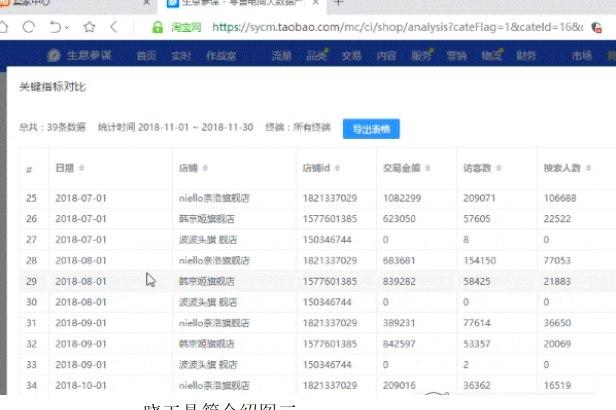Screen dimensions: 616x410
Task: Click visitor count 77614
Action: pyautogui.click(x=477, y=323)
